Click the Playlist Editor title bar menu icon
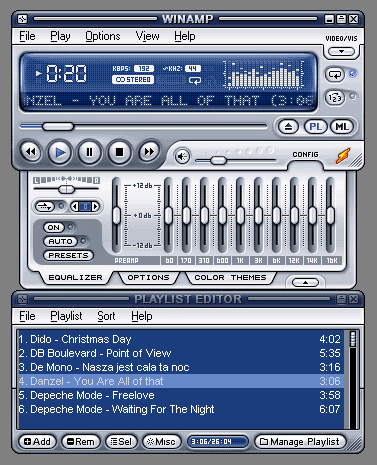The height and width of the screenshot is (465, 377). (x=22, y=299)
